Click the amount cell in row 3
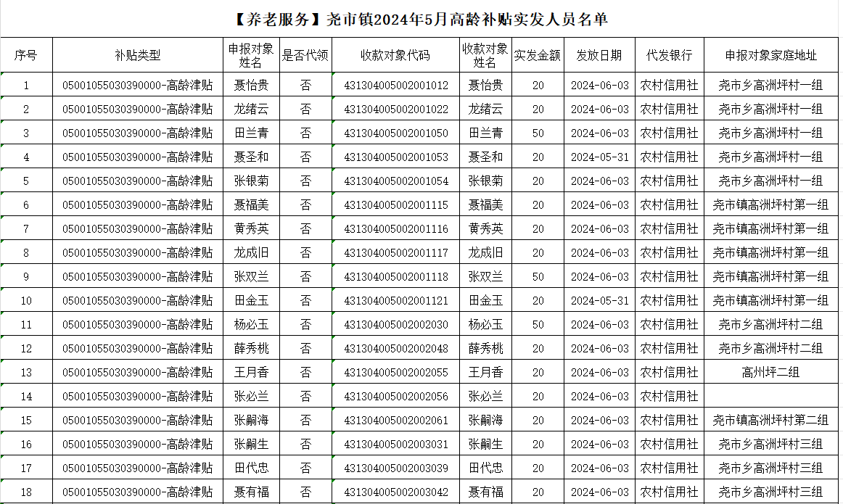 [538, 133]
